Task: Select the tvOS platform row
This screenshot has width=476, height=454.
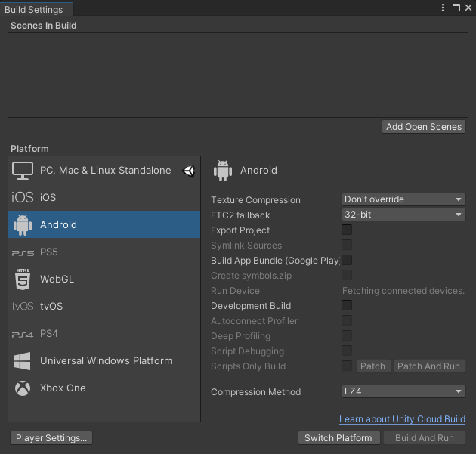Action: click(104, 306)
